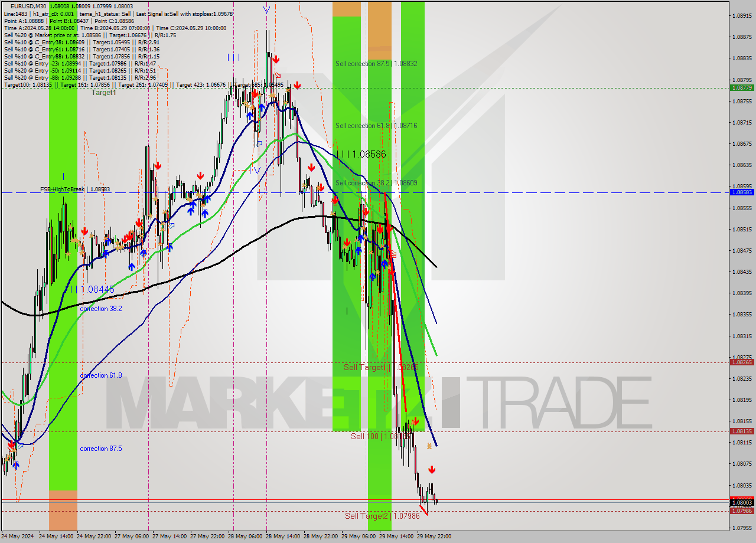The height and width of the screenshot is (543, 756).
Task: Click the 1.08675 price scale value
Action: click(x=742, y=144)
